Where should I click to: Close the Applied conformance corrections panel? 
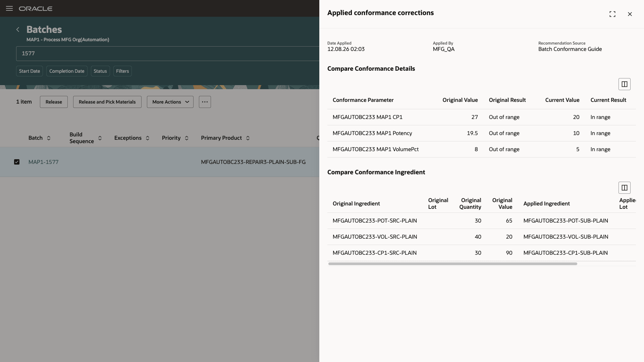point(630,14)
